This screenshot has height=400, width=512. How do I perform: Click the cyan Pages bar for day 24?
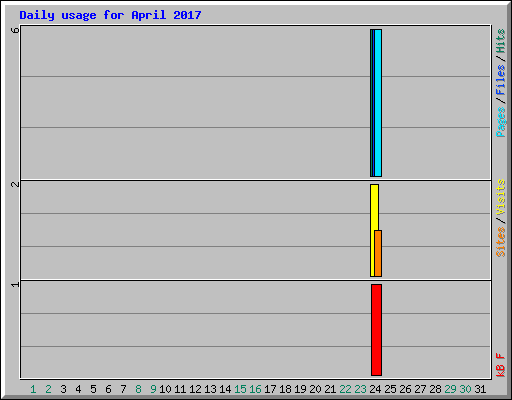[378, 103]
